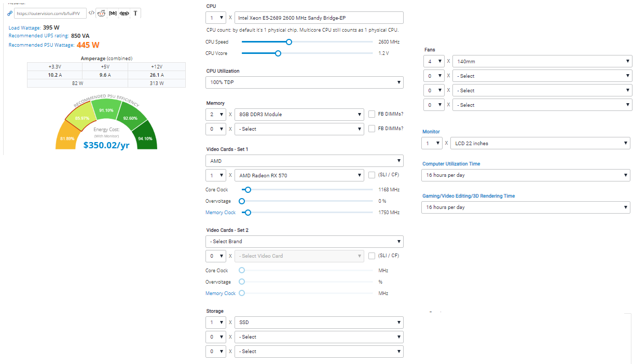Copy results as plain text T icon
Image resolution: width=633 pixels, height=364 pixels.
[135, 13]
